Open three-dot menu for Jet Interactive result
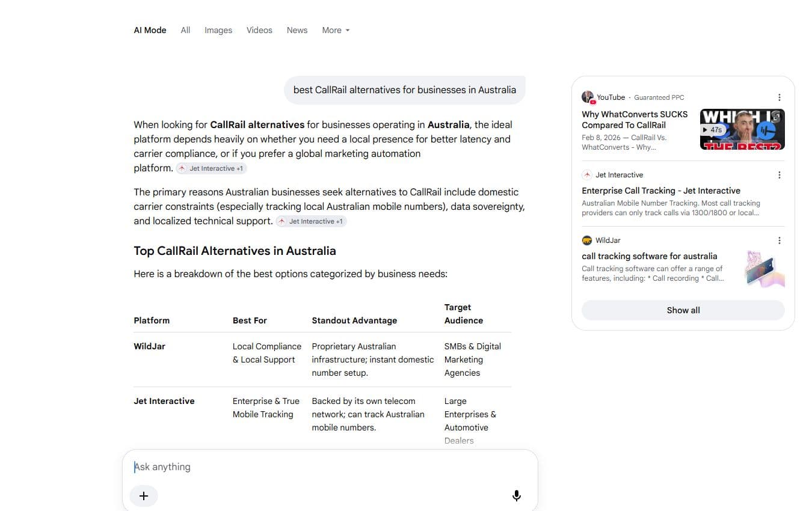The width and height of the screenshot is (812, 511). [x=779, y=175]
